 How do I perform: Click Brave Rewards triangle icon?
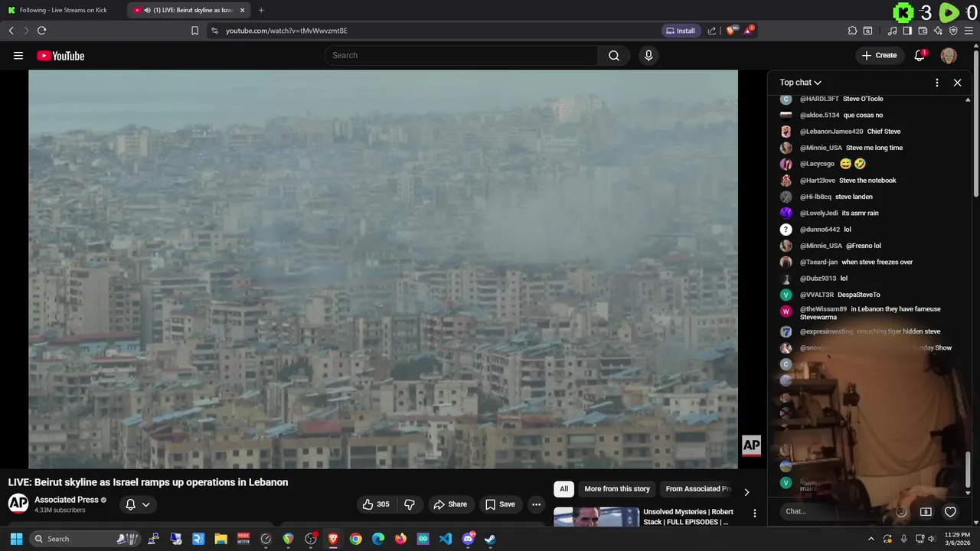pyautogui.click(x=749, y=31)
